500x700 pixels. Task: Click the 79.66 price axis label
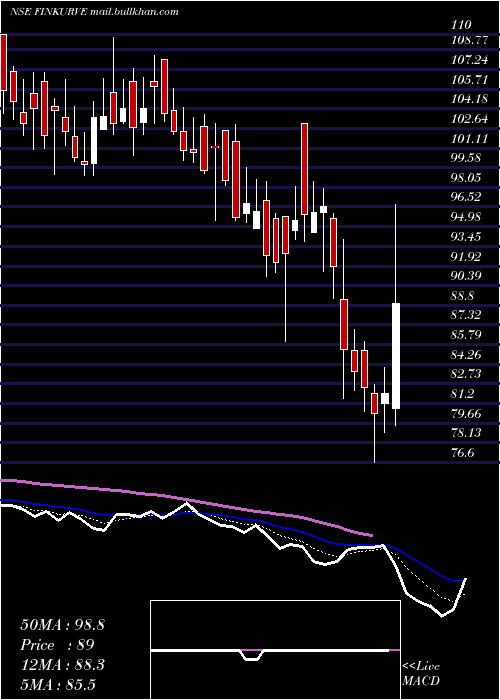(x=466, y=413)
